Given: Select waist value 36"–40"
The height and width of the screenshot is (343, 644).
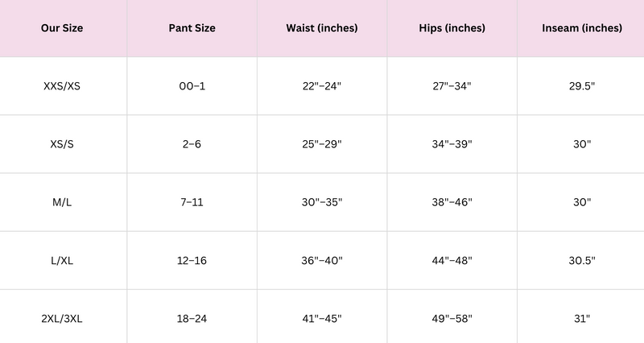Looking at the screenshot, I should [322, 260].
